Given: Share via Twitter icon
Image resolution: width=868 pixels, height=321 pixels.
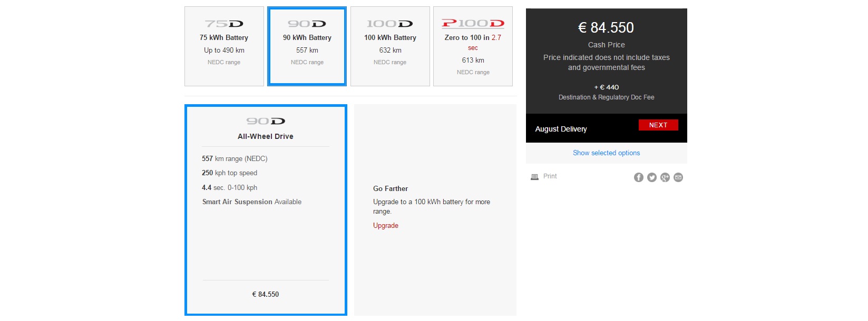Looking at the screenshot, I should pyautogui.click(x=652, y=177).
